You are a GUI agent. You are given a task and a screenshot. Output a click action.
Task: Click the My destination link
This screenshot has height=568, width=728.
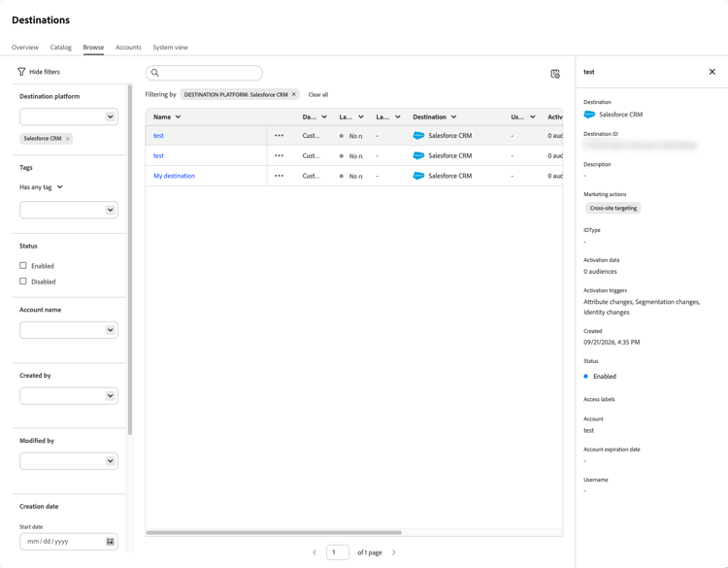coord(174,176)
